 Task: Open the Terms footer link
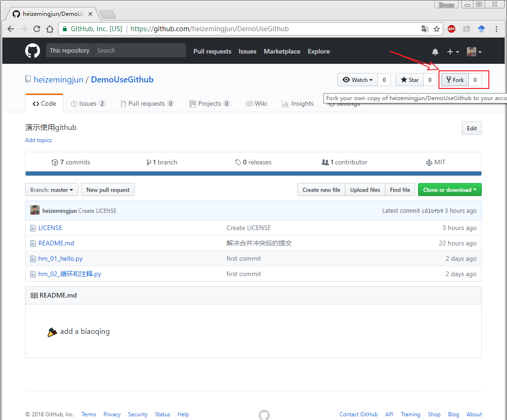[89, 414]
